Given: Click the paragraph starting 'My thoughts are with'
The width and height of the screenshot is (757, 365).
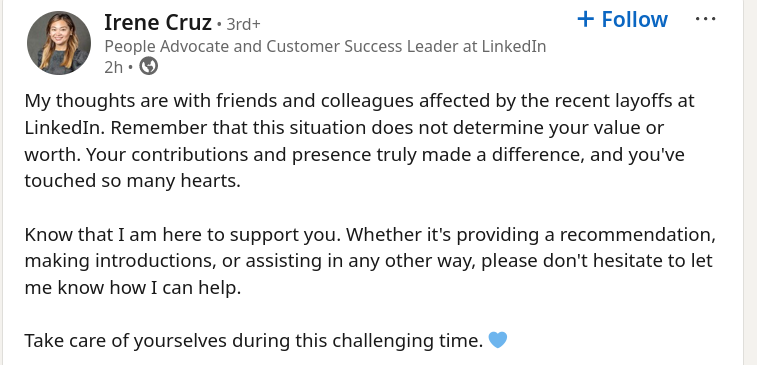Looking at the screenshot, I should coord(360,140).
